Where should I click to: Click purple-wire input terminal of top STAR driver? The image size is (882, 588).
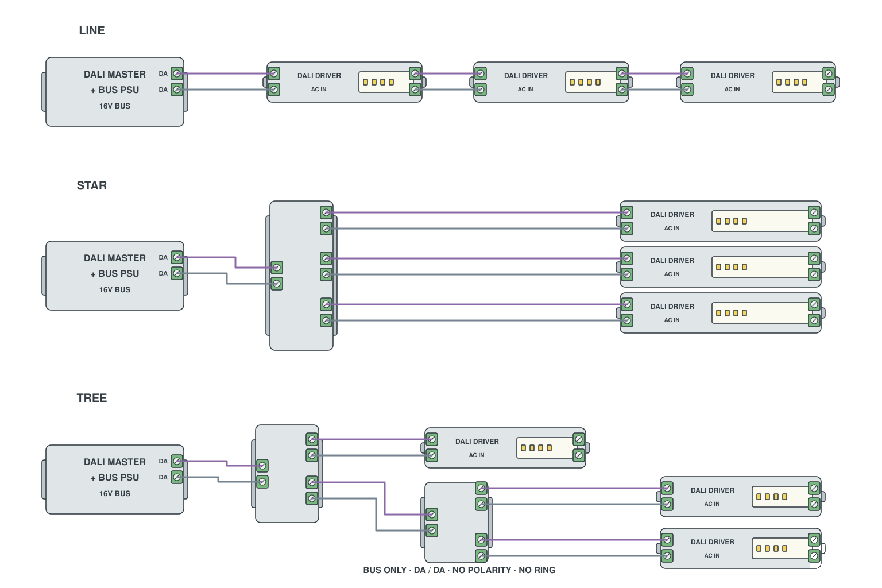(627, 212)
